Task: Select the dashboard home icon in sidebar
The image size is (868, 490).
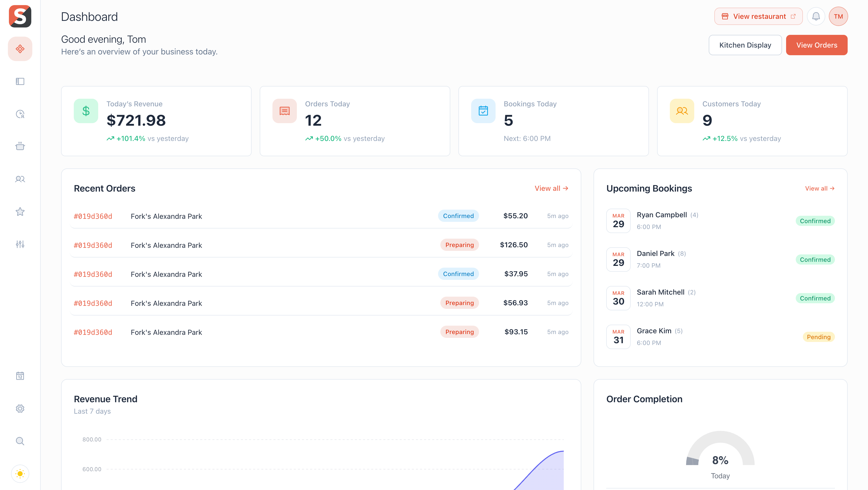Action: 20,49
